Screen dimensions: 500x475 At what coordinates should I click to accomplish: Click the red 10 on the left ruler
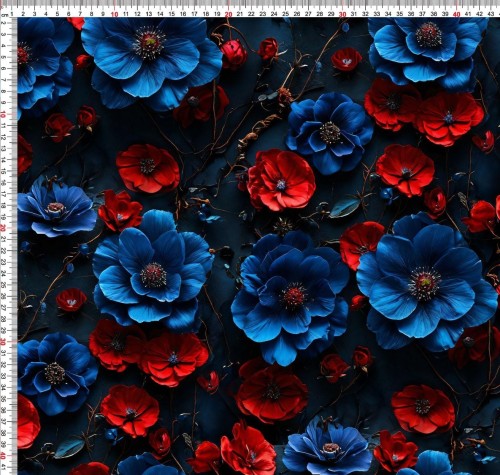coord(3,114)
